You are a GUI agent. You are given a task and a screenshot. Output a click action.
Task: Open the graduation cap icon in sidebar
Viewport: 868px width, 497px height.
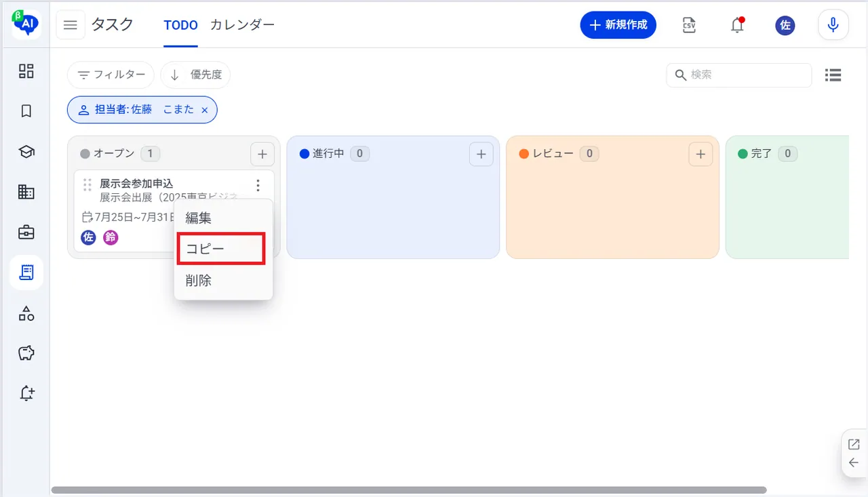pos(26,152)
